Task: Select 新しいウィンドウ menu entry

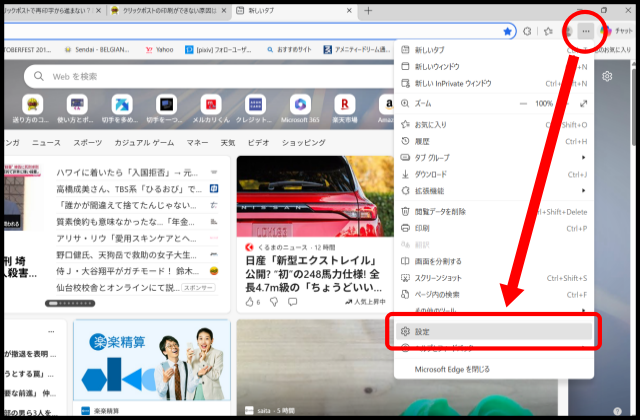Action: point(494,67)
